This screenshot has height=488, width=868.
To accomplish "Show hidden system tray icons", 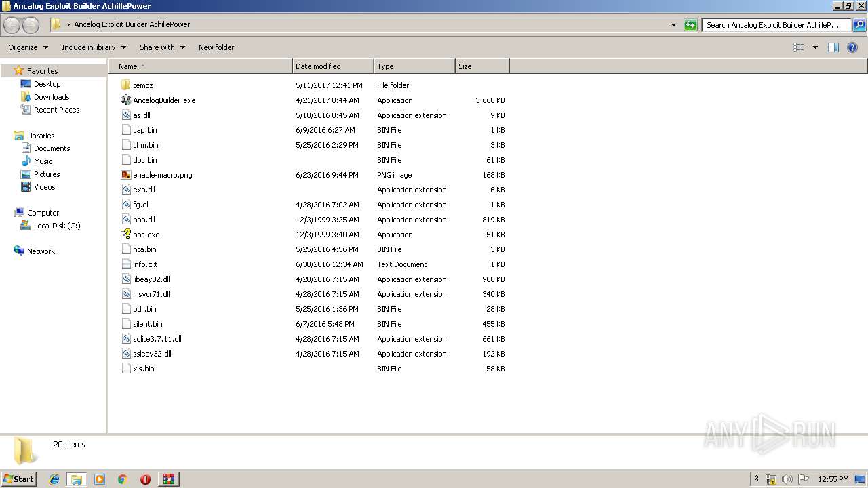I will [757, 479].
